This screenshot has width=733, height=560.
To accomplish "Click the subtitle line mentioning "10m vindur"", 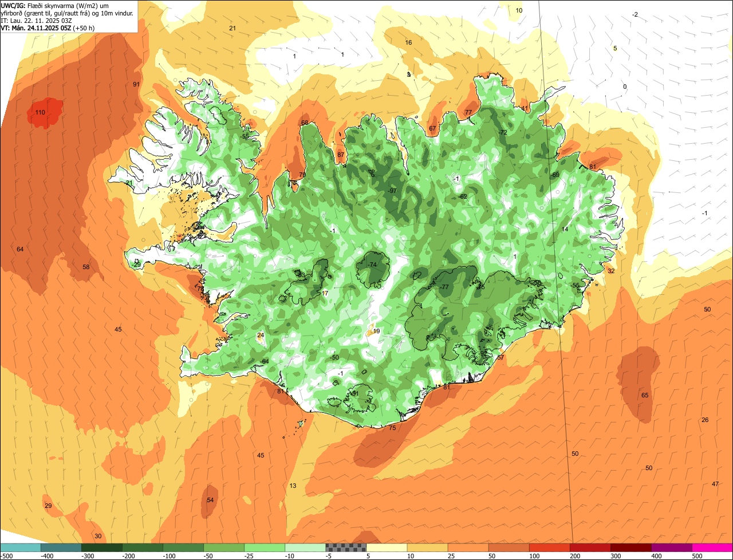I will (x=67, y=13).
